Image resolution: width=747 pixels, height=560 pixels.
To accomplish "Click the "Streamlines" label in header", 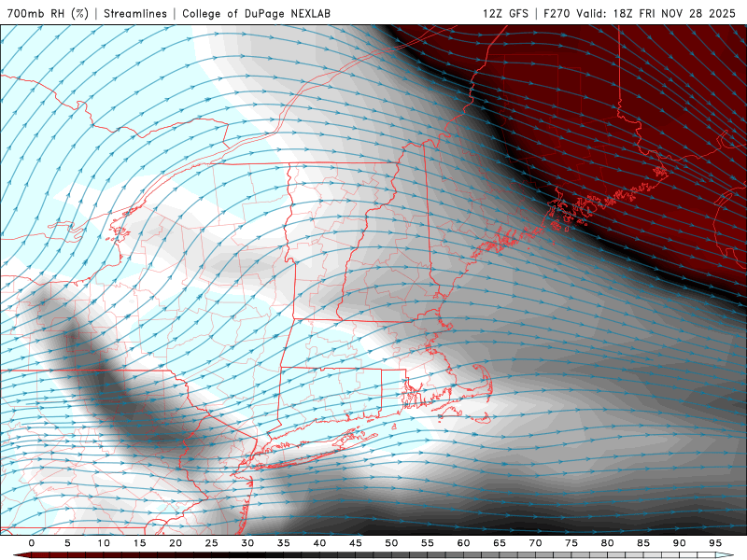I will pyautogui.click(x=135, y=13).
